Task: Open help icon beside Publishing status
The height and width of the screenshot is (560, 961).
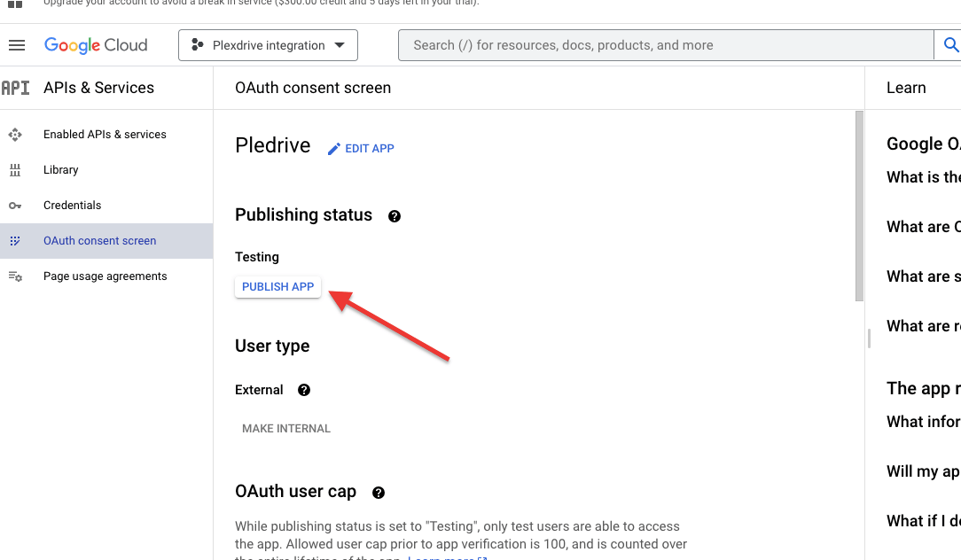Action: pyautogui.click(x=395, y=216)
